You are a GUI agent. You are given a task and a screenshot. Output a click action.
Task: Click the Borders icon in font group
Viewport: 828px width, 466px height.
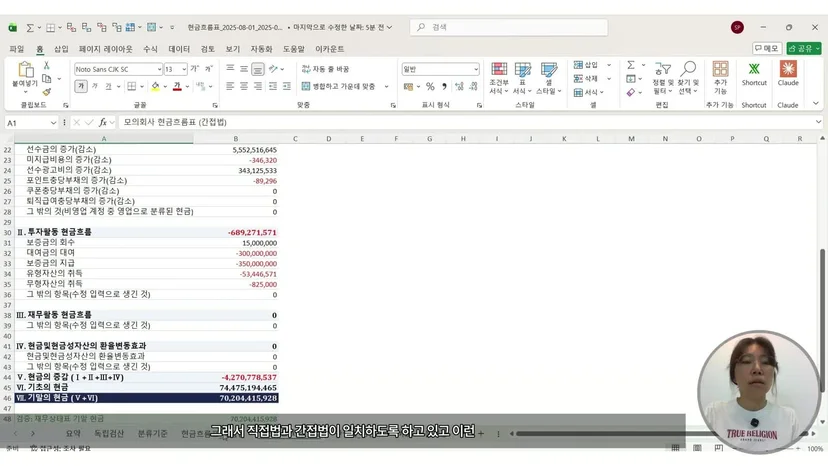132,86
